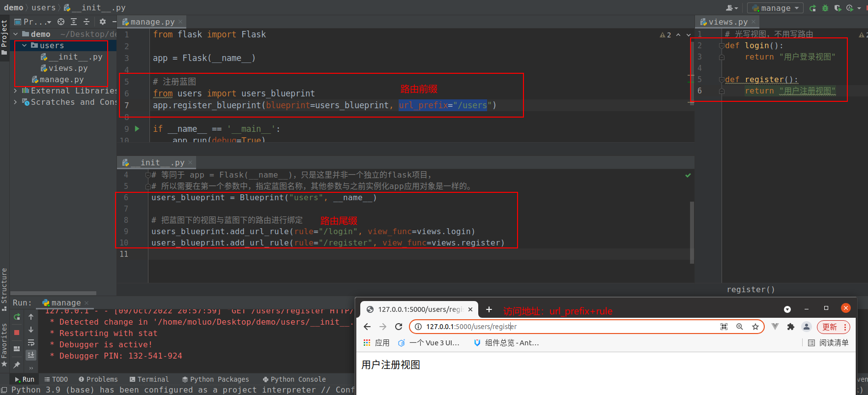Screen dimensions: 868x395
Task: Click run gutter arrow at line 9
Action: (137, 129)
